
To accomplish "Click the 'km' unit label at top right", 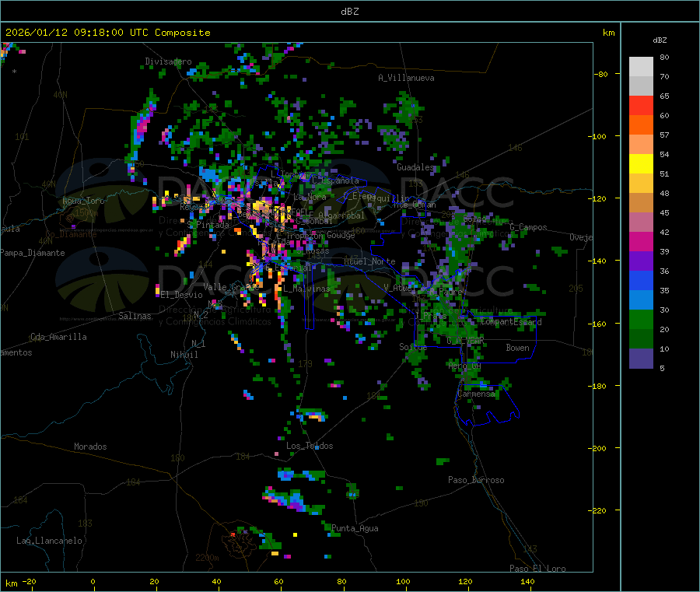I will [x=608, y=33].
